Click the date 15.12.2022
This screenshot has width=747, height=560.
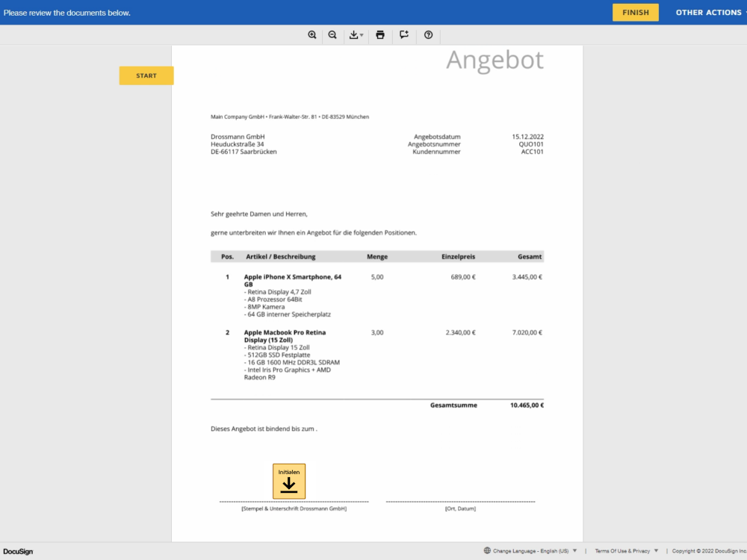528,137
